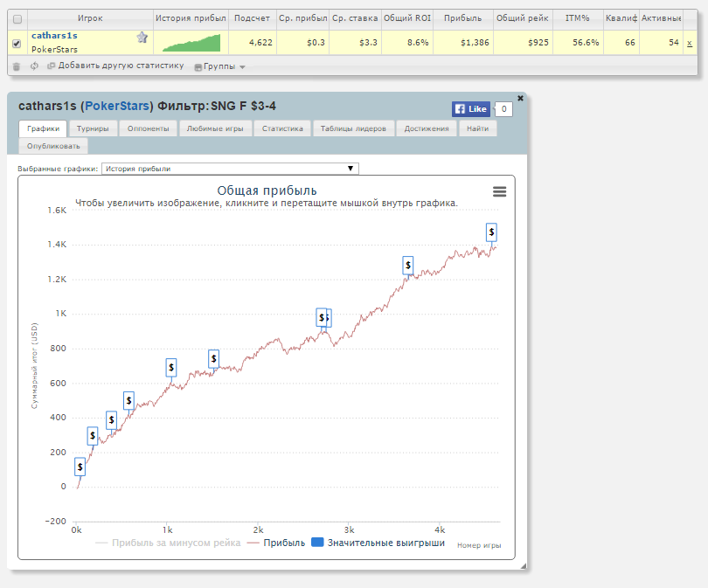Click the 4,622 count cell
The width and height of the screenshot is (708, 588).
253,43
